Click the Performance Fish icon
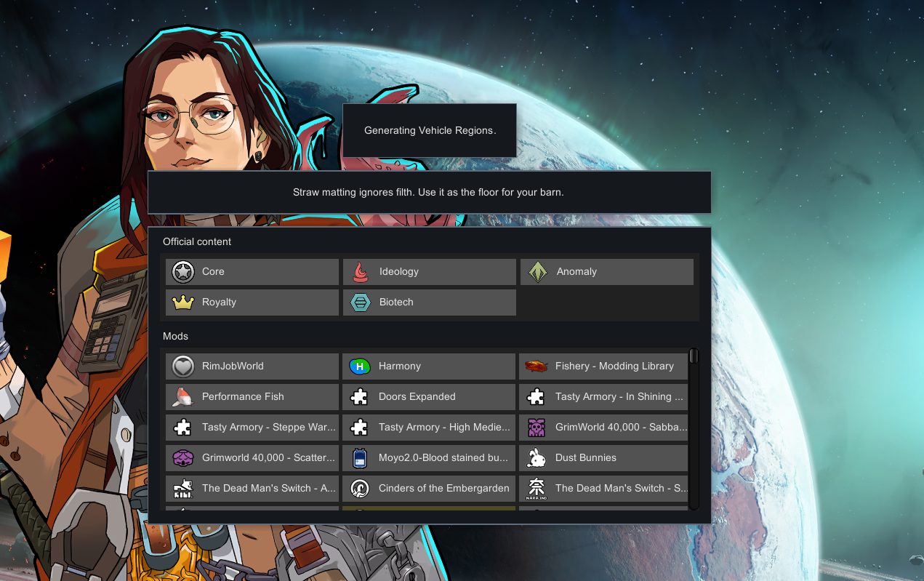The height and width of the screenshot is (581, 924). coord(182,397)
